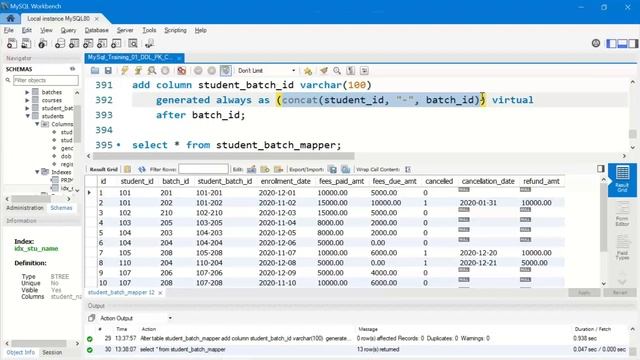Close the MySql_Training_01 query tab

tap(179, 58)
